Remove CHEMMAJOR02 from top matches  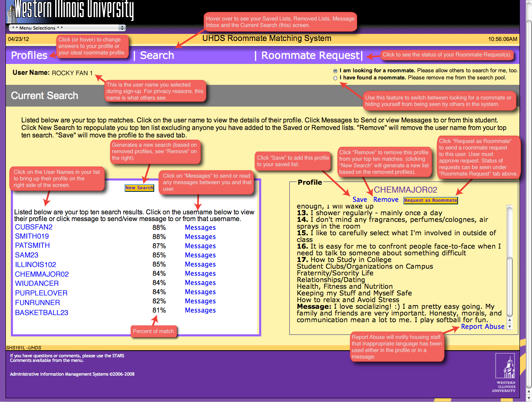386,200
